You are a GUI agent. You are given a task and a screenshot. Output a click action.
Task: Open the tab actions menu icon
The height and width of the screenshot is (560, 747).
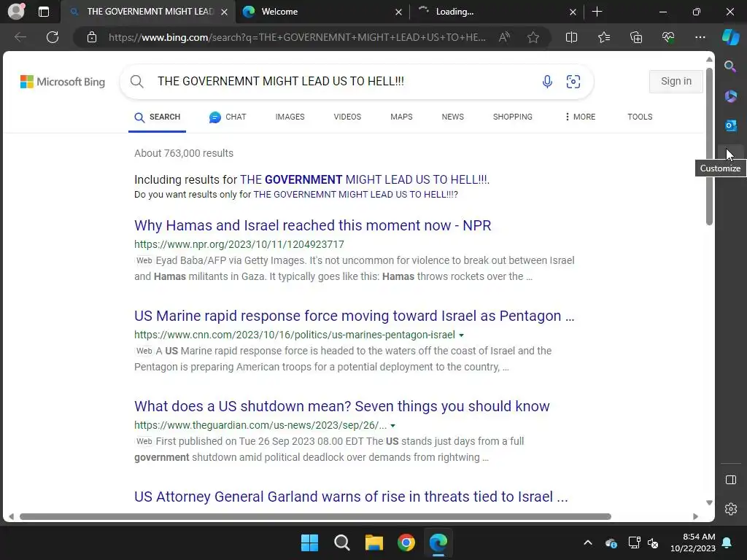tap(43, 12)
